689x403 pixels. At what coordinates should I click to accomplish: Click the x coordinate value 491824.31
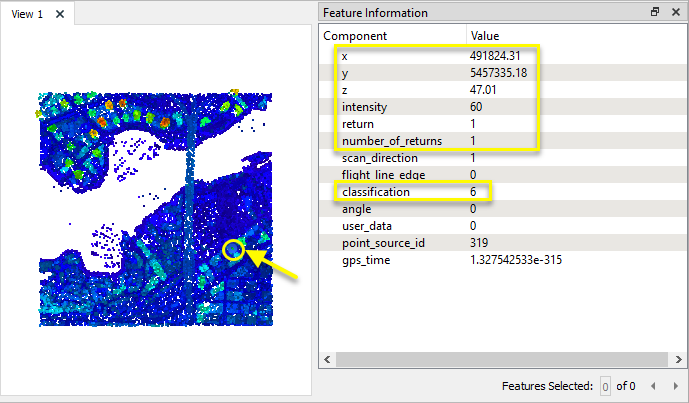[x=497, y=55]
